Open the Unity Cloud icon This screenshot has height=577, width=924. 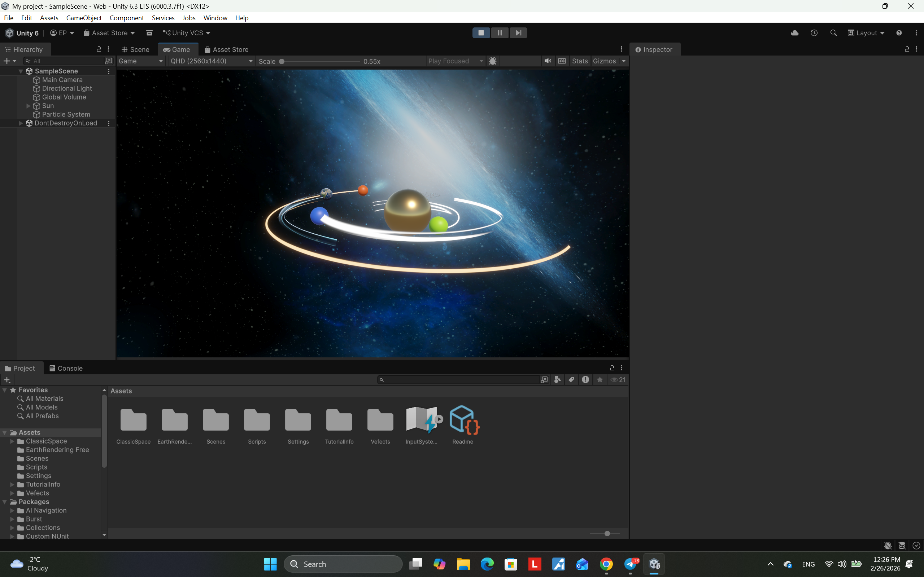point(794,33)
